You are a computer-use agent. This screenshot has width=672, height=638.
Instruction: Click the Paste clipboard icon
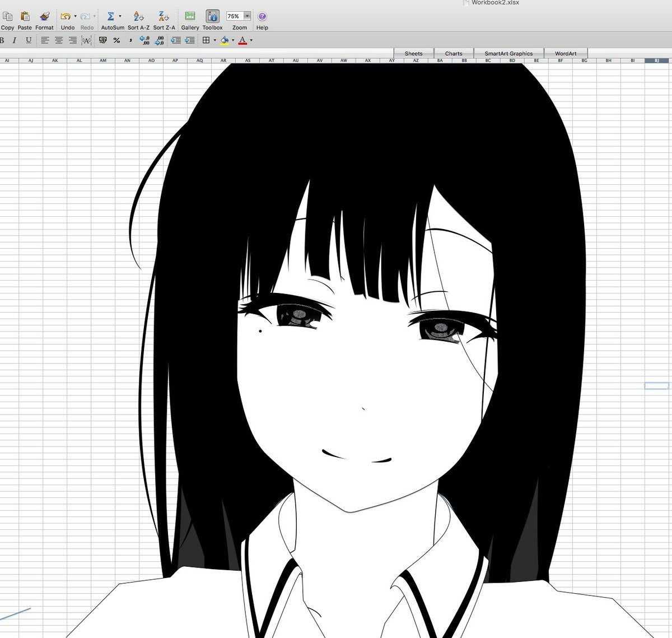(x=25, y=16)
